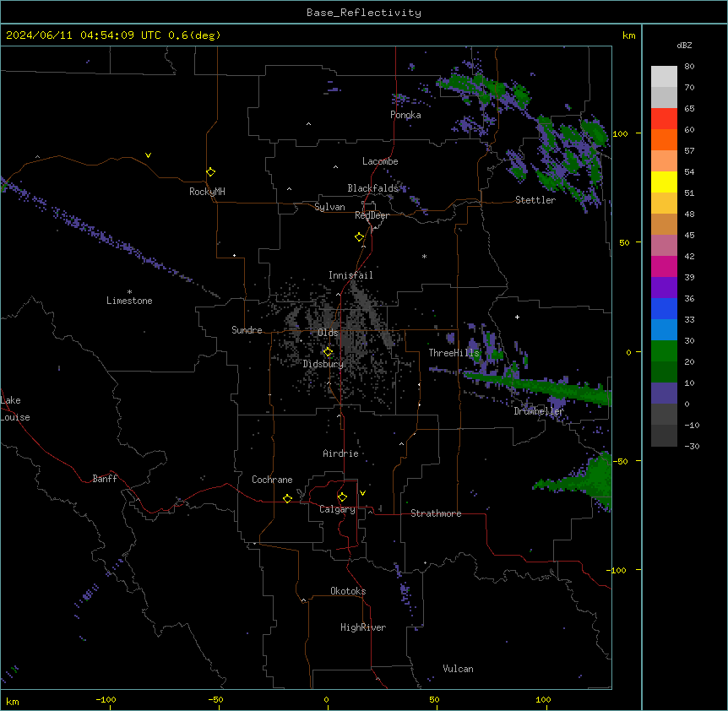Click the Okotoks label
Screen dimensions: 728x711
click(x=348, y=591)
